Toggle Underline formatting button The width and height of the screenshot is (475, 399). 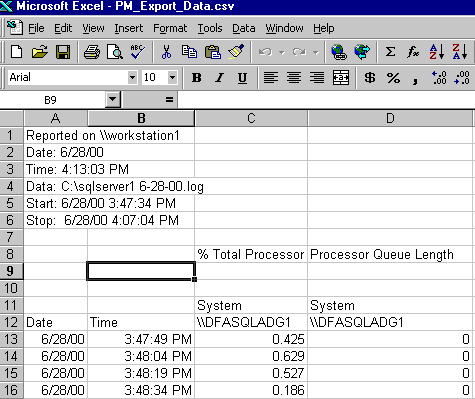[242, 78]
